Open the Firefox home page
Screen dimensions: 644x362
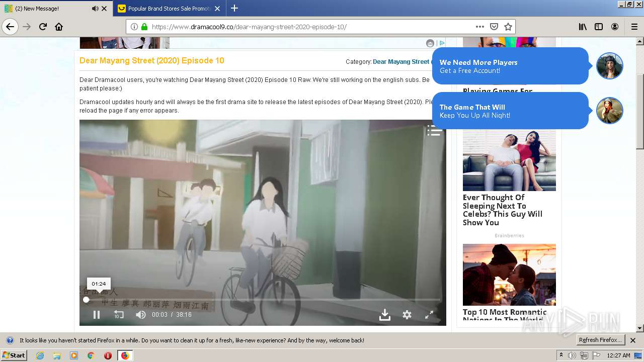click(x=59, y=27)
